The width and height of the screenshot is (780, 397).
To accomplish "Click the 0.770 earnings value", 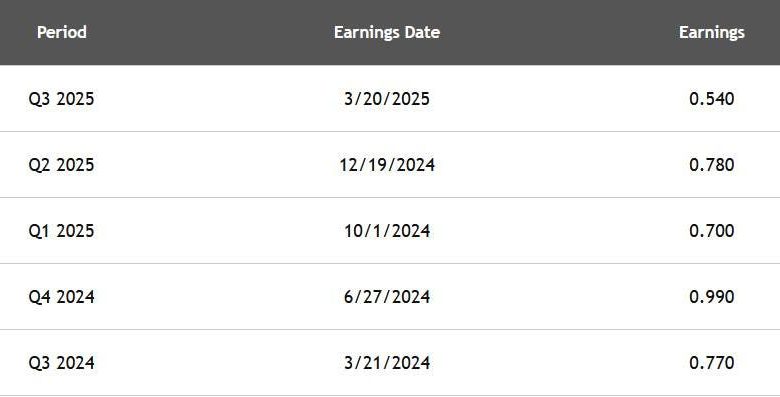I will (x=711, y=363).
